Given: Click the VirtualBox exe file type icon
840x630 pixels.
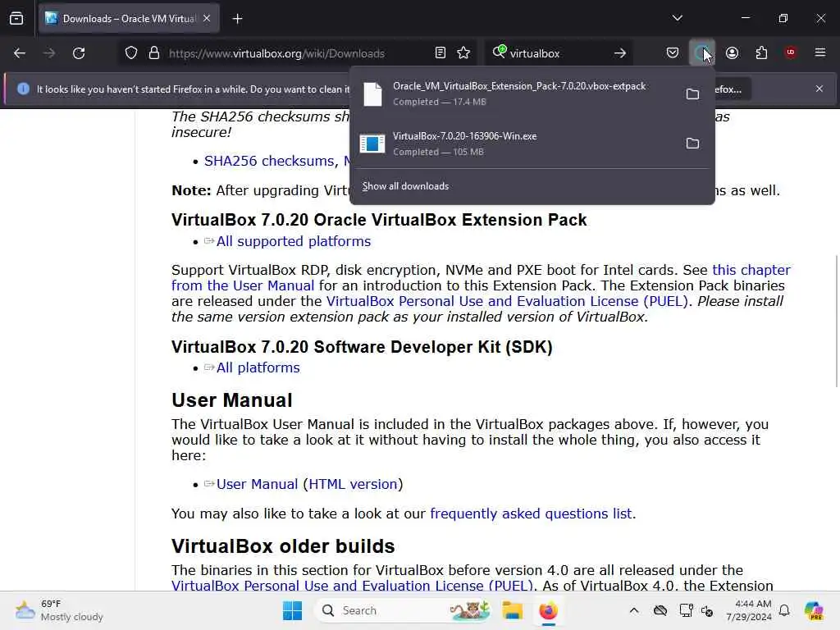Looking at the screenshot, I should tap(372, 144).
